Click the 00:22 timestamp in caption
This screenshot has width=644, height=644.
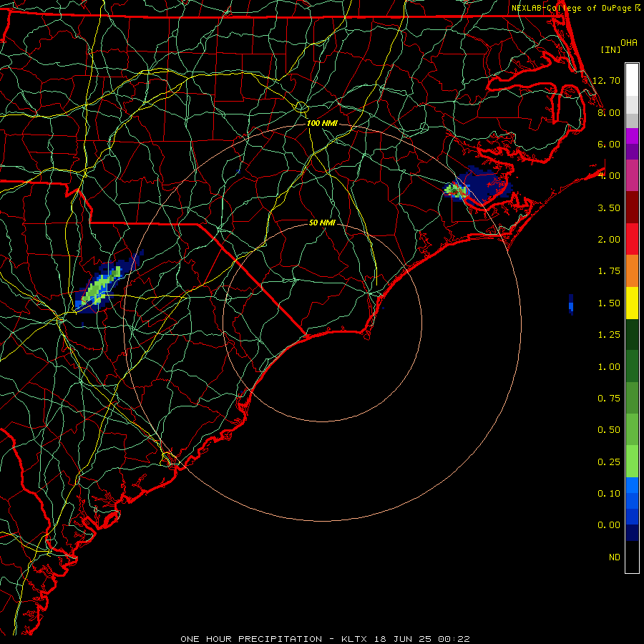pos(454,639)
